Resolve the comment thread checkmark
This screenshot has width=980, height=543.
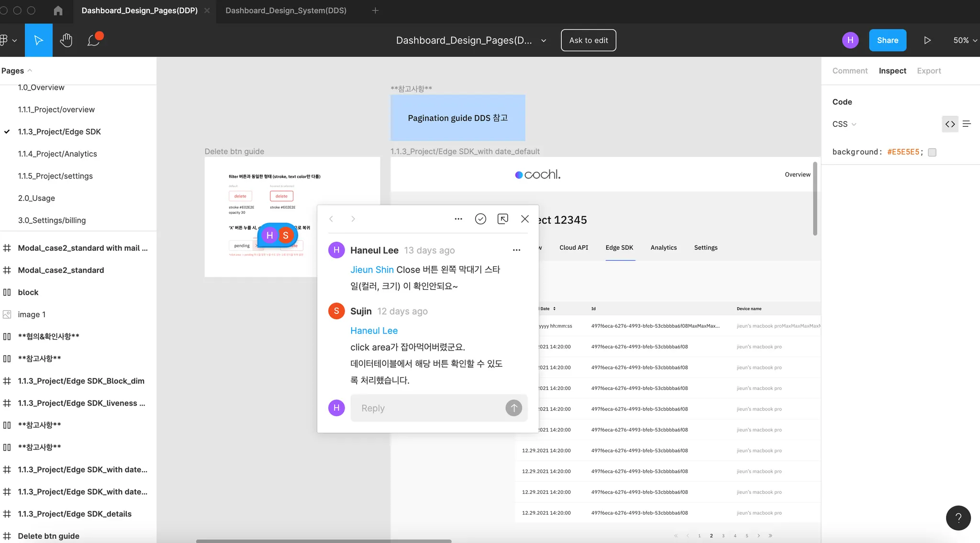tap(480, 219)
